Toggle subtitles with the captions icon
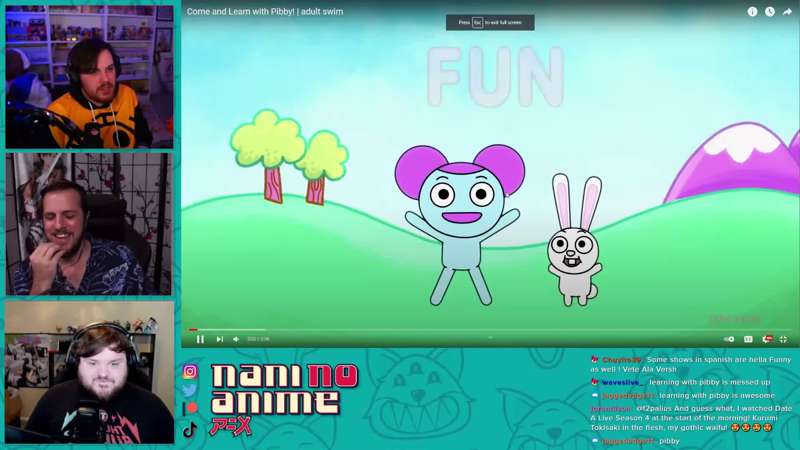This screenshot has height=450, width=800. (x=748, y=339)
